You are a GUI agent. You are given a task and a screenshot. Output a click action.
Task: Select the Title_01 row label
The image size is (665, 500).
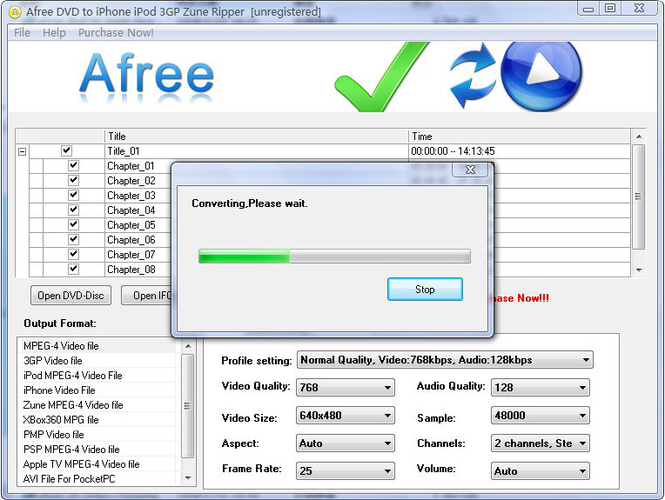tap(123, 151)
